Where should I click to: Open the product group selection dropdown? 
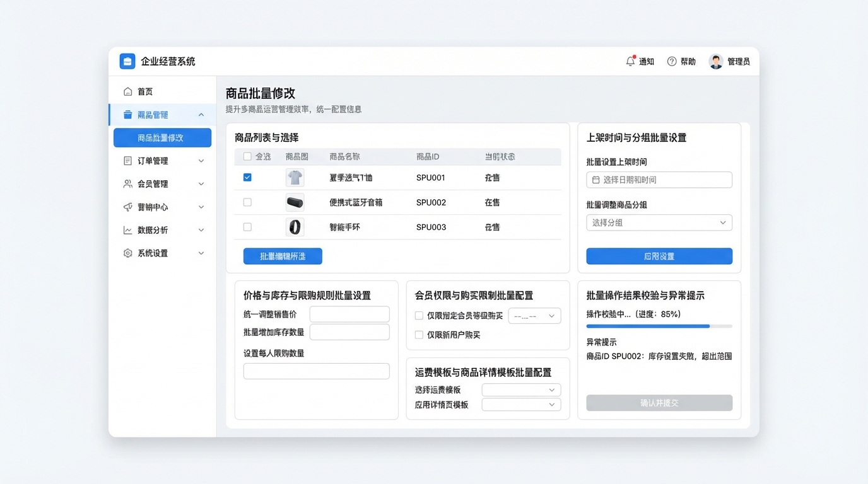coord(659,222)
